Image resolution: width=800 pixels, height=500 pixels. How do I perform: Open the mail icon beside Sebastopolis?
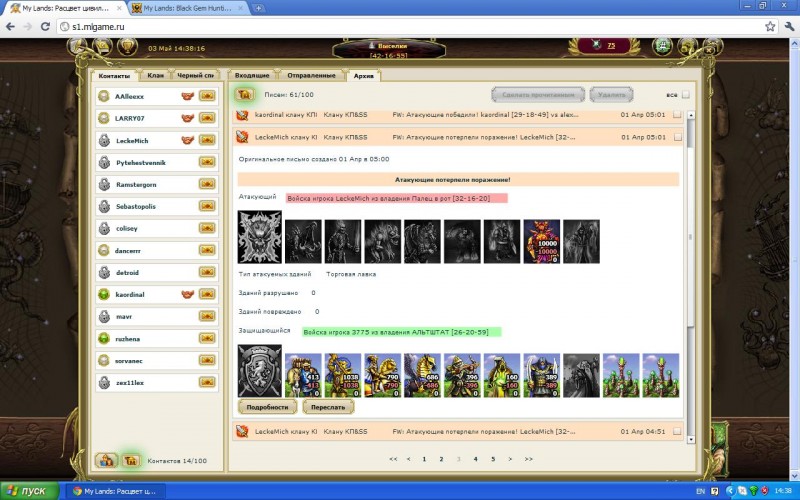click(207, 206)
